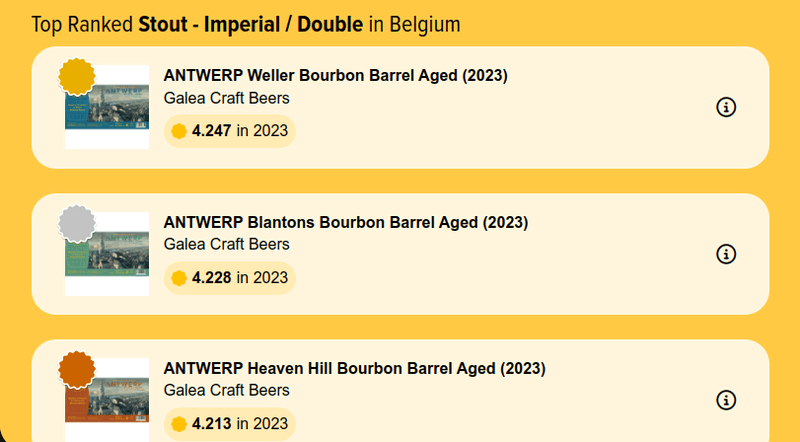Click star icon beside 4.247 rating
800x442 pixels.
click(179, 131)
